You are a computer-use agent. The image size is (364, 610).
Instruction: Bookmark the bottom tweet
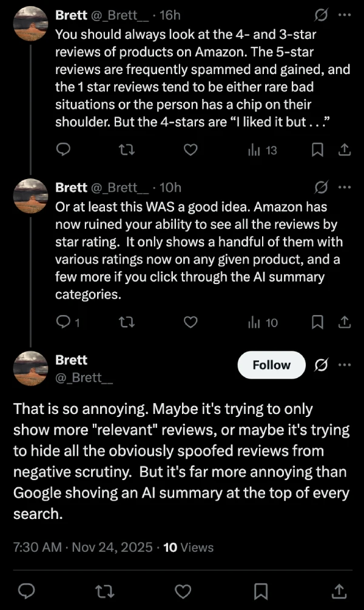click(260, 591)
